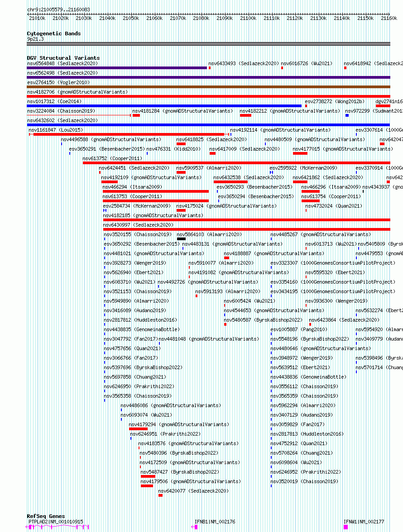Screen dimensions: 403x532
Task: Click the esv3650291 (Besenbacher2015) label
Action: [107, 149]
